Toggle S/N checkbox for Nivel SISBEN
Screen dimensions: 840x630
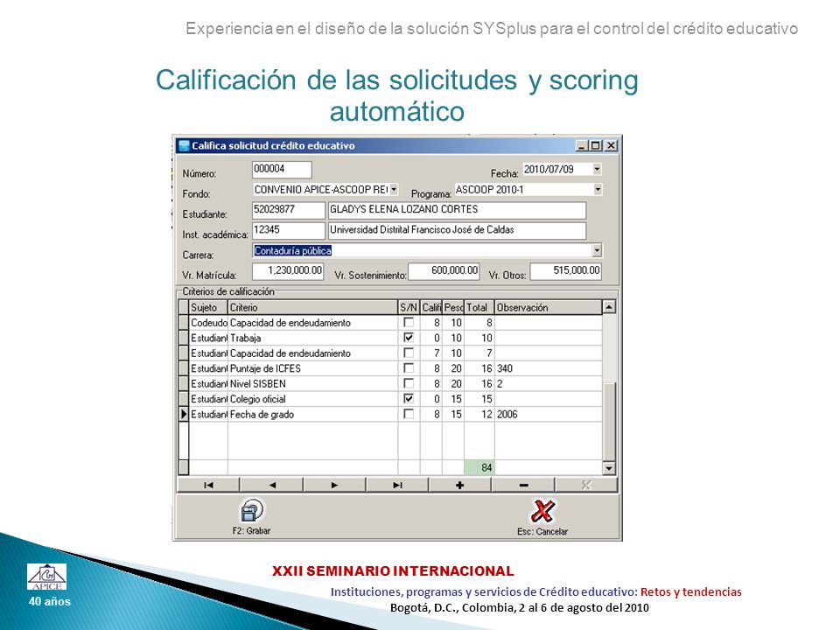tap(409, 383)
